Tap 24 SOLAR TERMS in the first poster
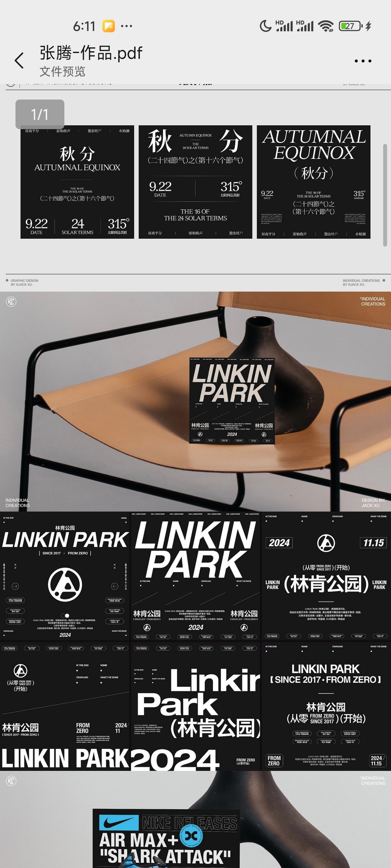This screenshot has height=868, width=391. 77,226
